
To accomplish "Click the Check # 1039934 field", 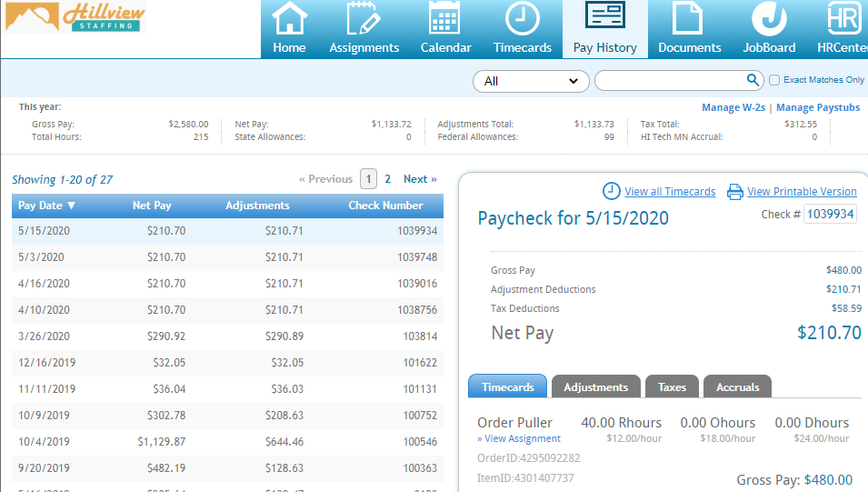I will [830, 214].
